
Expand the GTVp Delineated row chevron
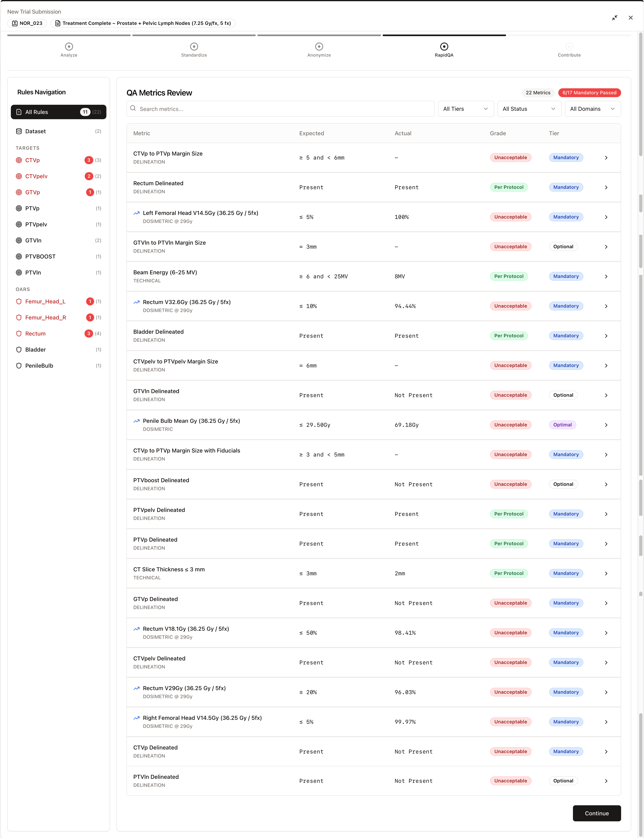click(606, 603)
